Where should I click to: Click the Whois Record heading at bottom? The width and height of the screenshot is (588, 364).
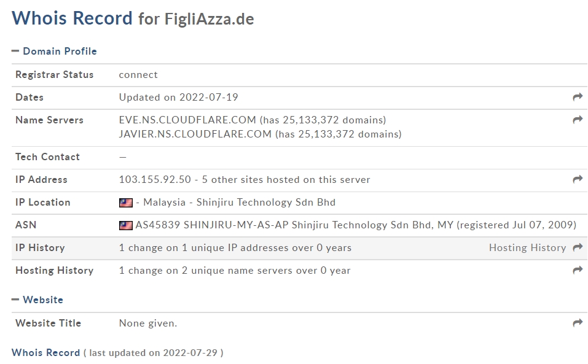click(x=45, y=353)
